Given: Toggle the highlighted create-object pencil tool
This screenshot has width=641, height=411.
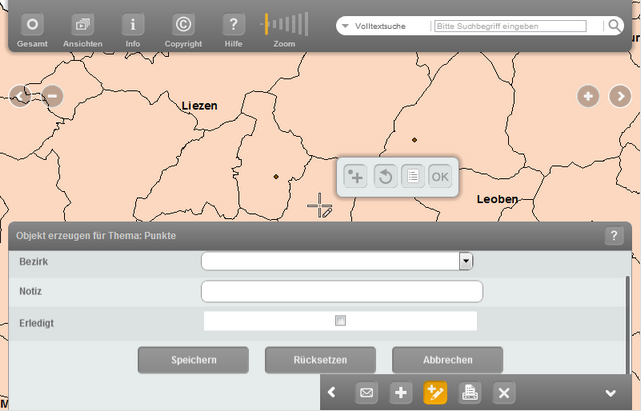Looking at the screenshot, I should [x=435, y=393].
